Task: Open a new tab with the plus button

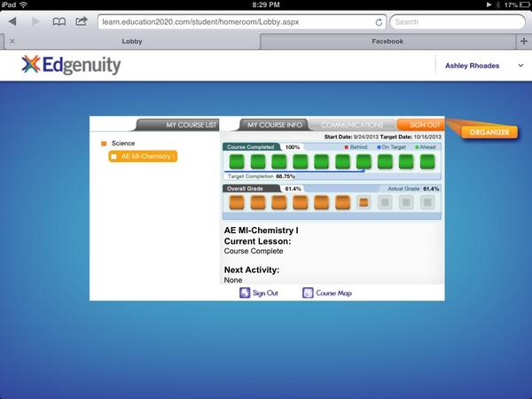Action: pos(523,41)
